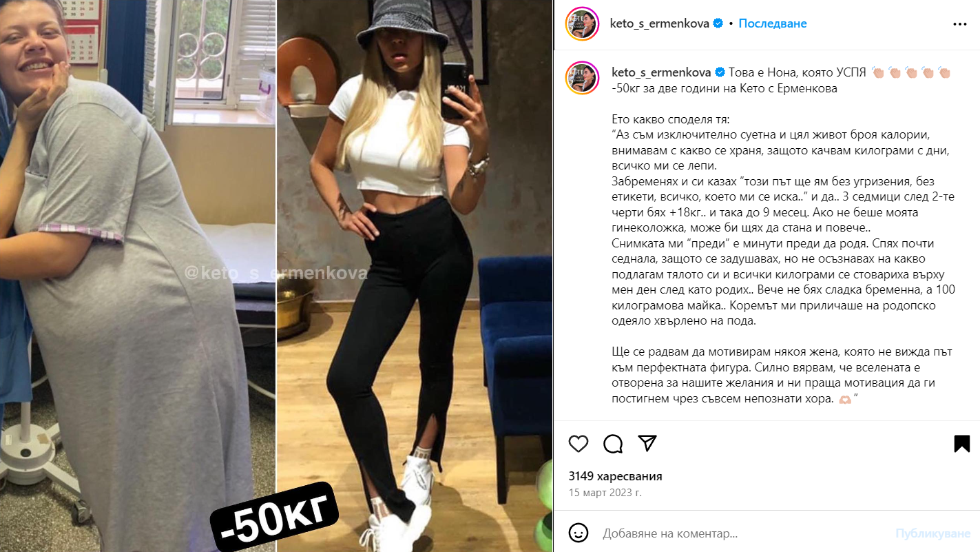Toggle the saved bookmark icon

[x=961, y=444]
